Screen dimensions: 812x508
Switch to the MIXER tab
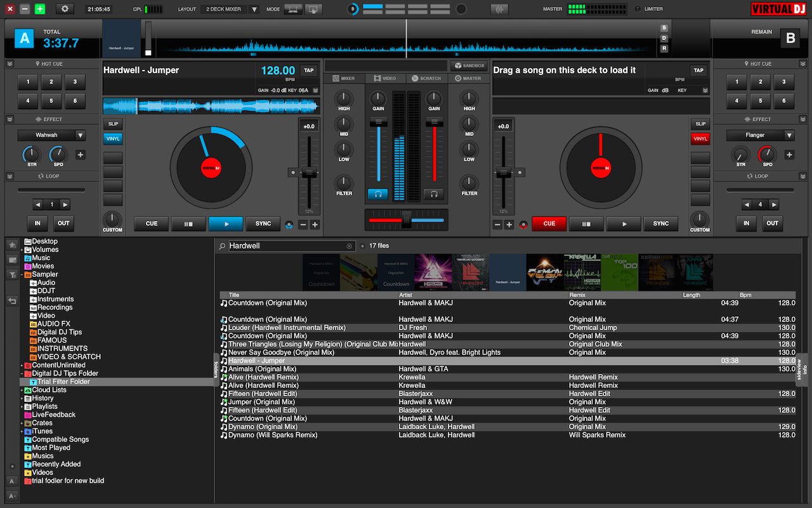click(344, 78)
